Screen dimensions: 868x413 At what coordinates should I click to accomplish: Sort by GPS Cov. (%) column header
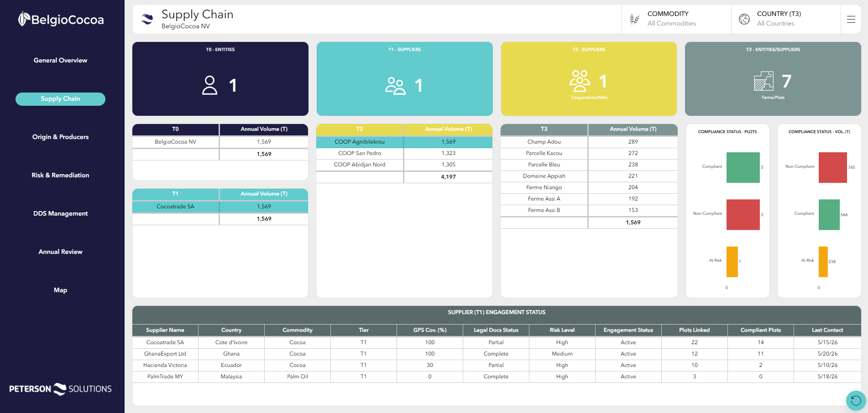coord(430,330)
